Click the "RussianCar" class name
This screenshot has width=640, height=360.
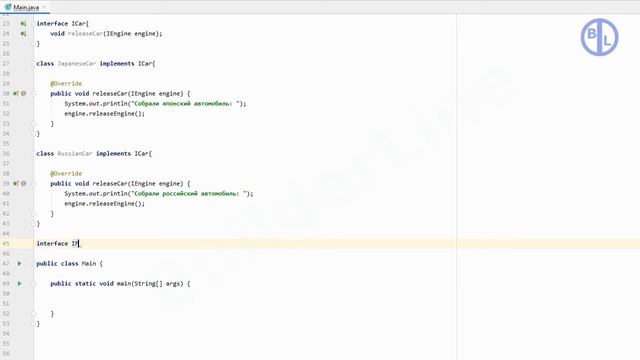(75, 154)
